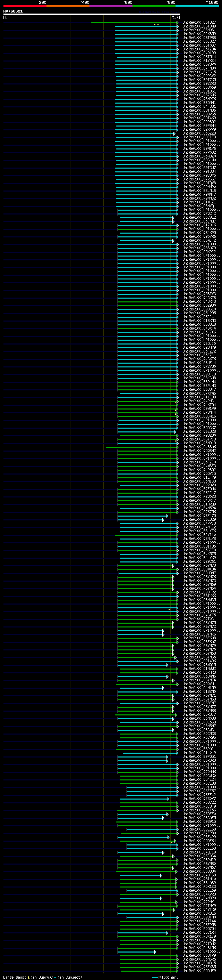Click the =100char. scale legend text
The image size is (222, 980).
169,977
